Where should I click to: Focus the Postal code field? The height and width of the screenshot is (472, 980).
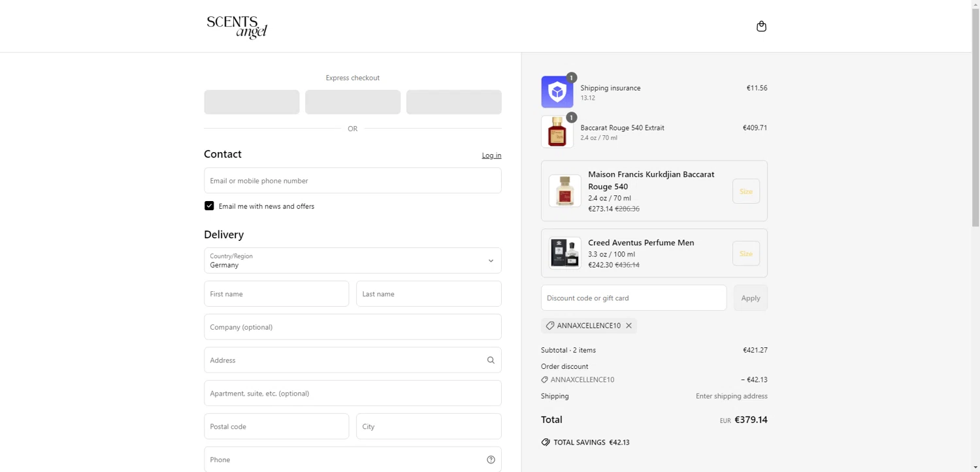(276, 426)
